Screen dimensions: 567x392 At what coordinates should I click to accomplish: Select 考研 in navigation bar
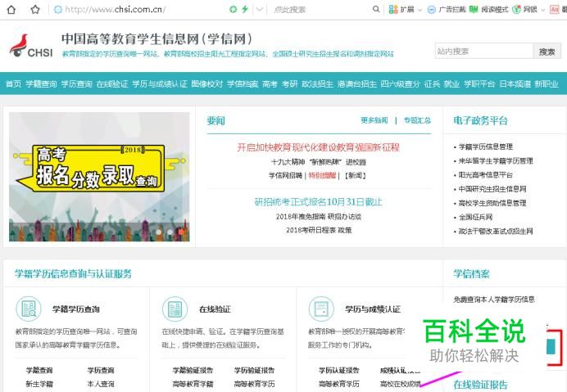click(x=290, y=83)
